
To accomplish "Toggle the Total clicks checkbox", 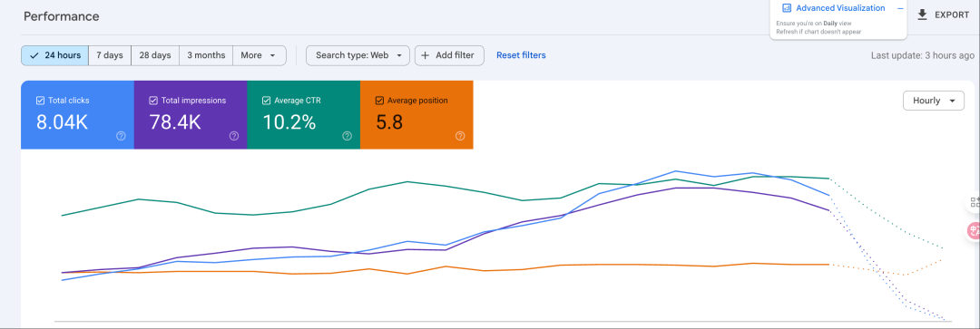I will tap(40, 101).
